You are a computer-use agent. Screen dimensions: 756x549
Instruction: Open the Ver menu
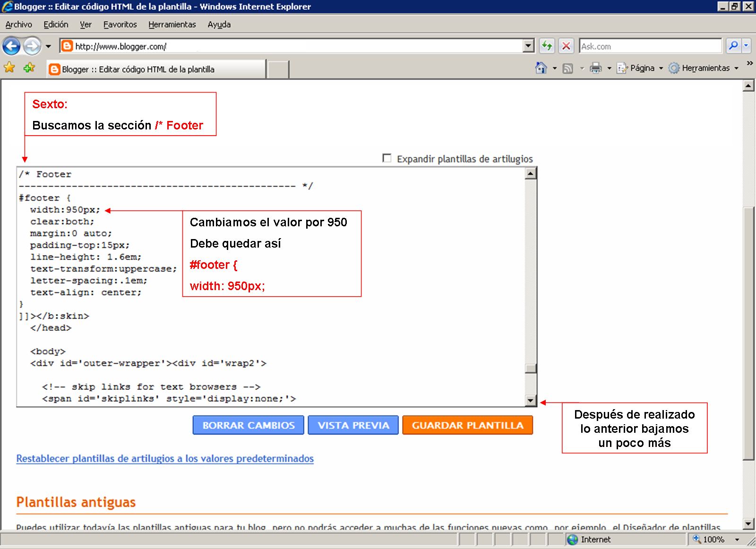pyautogui.click(x=86, y=25)
